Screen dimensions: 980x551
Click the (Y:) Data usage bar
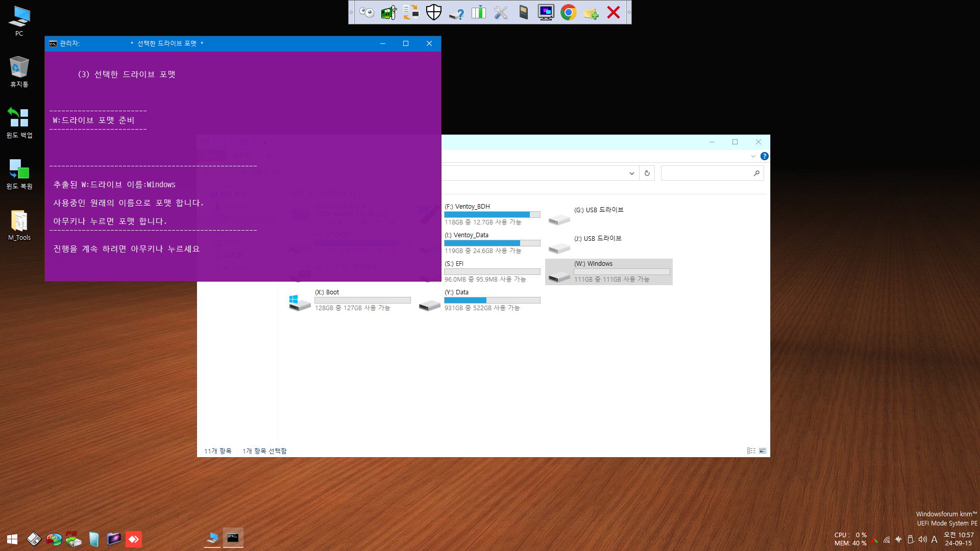[492, 300]
